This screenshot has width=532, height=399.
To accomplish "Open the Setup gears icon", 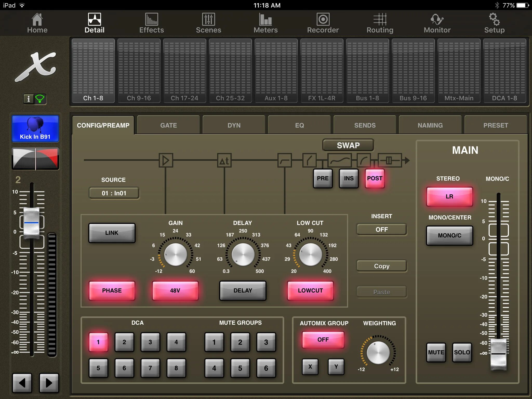I will 494,20.
